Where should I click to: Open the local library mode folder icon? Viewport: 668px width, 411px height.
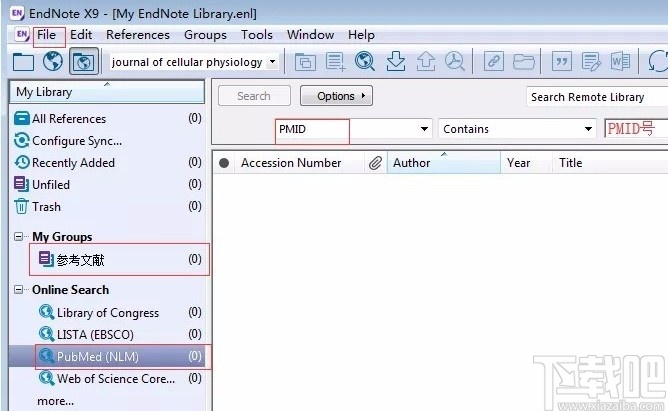[23, 62]
